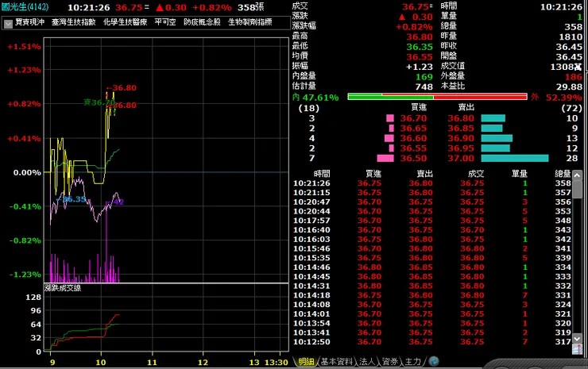Click the 最低 value 36.35
This screenshot has height=369, width=588.
pos(420,47)
